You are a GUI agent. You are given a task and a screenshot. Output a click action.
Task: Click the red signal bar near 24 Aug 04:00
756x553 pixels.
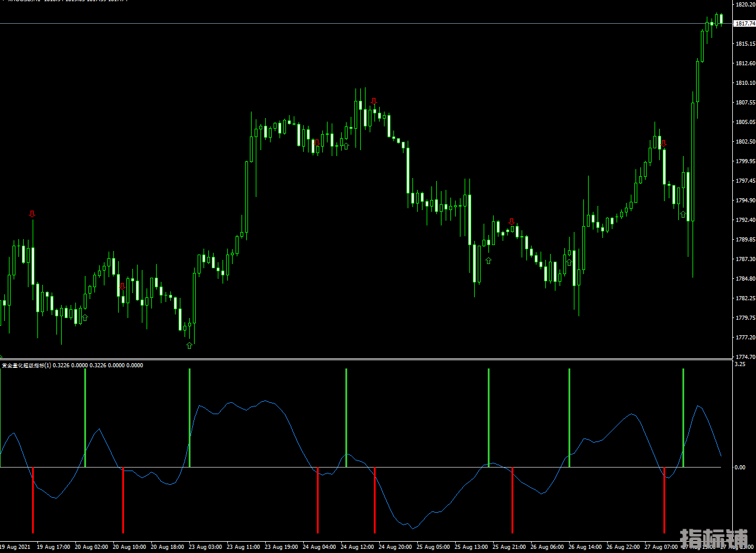click(317, 500)
